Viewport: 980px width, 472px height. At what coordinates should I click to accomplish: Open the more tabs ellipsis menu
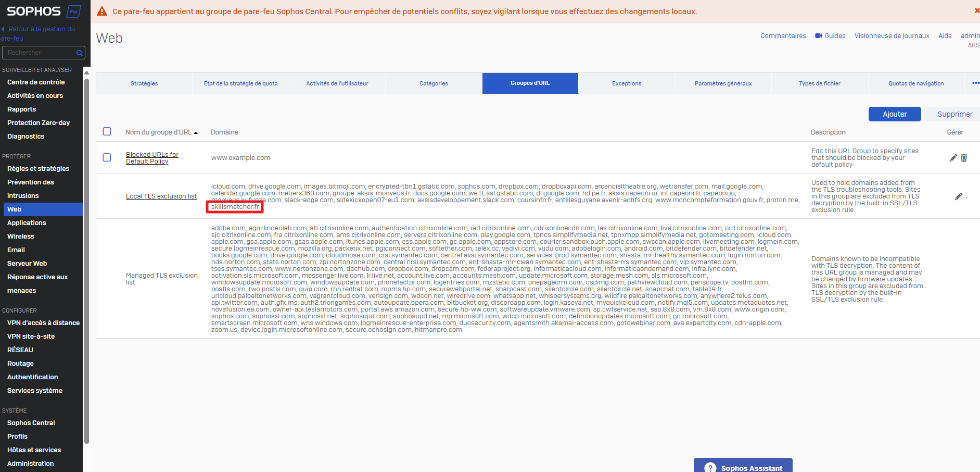(975, 83)
